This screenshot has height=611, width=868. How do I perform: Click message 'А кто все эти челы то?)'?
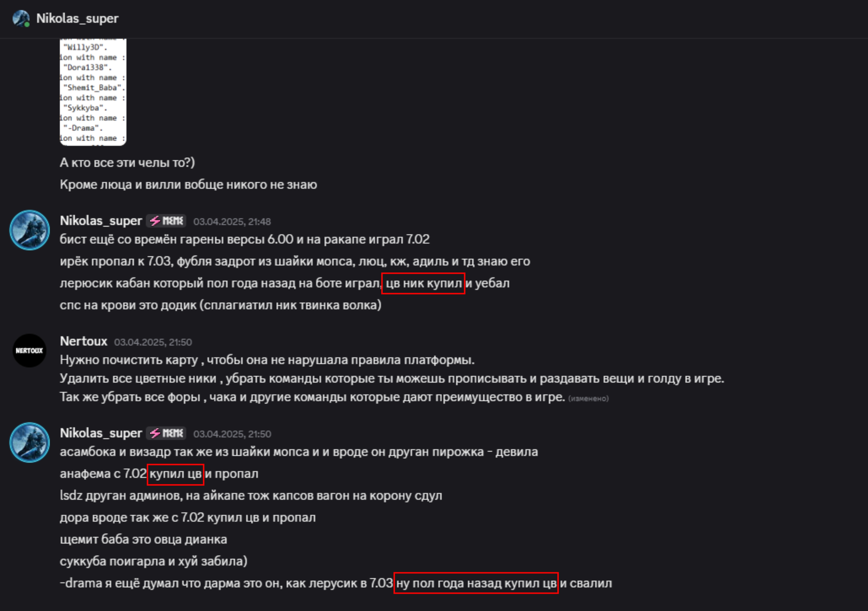128,163
